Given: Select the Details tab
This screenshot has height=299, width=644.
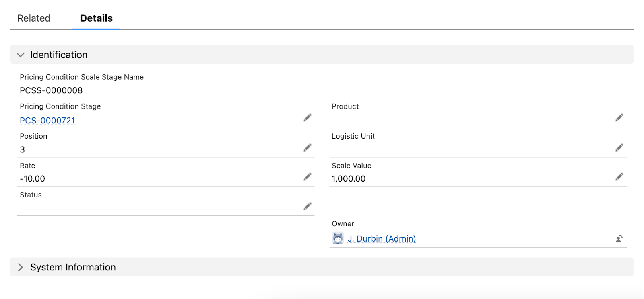Looking at the screenshot, I should [96, 18].
